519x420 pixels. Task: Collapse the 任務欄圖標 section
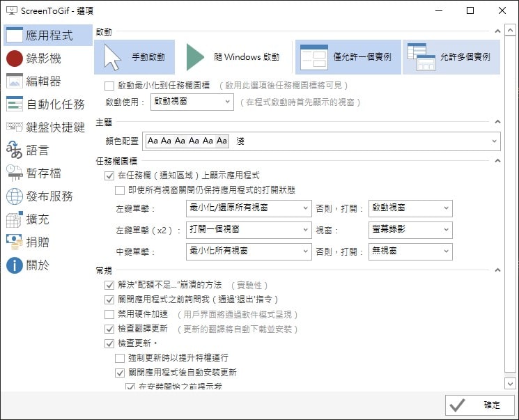coord(497,161)
